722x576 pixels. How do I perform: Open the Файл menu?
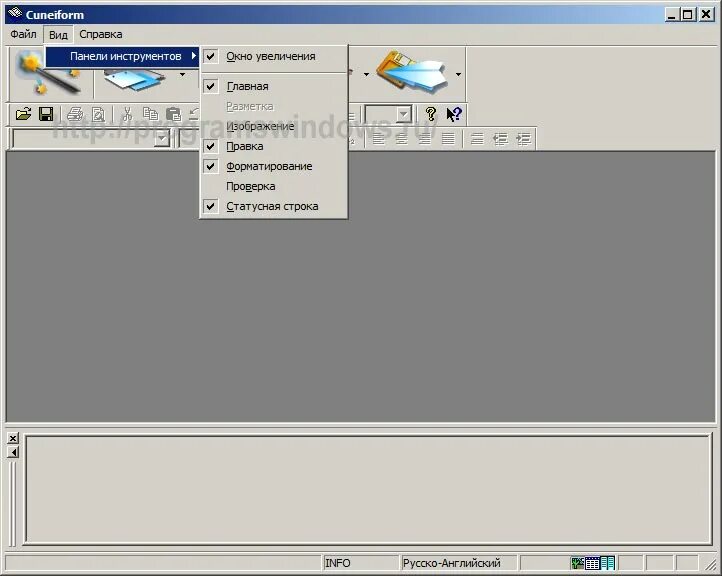pos(23,34)
